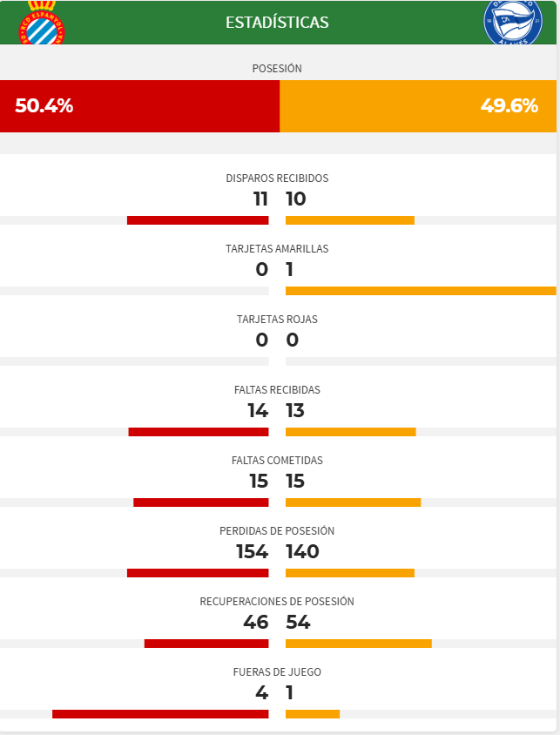Select the TARJETAS ROJAS stat label
Viewport: 560px width, 735px height.
(x=277, y=319)
